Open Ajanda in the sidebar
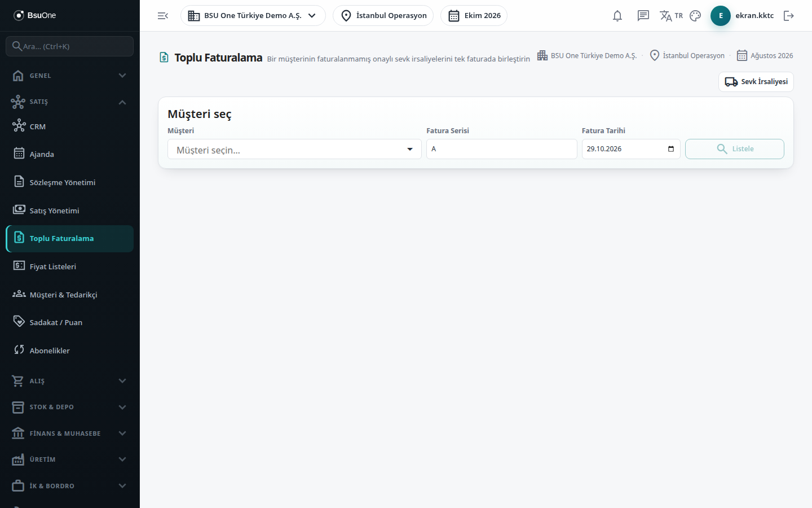This screenshot has width=812, height=508. (x=70, y=154)
